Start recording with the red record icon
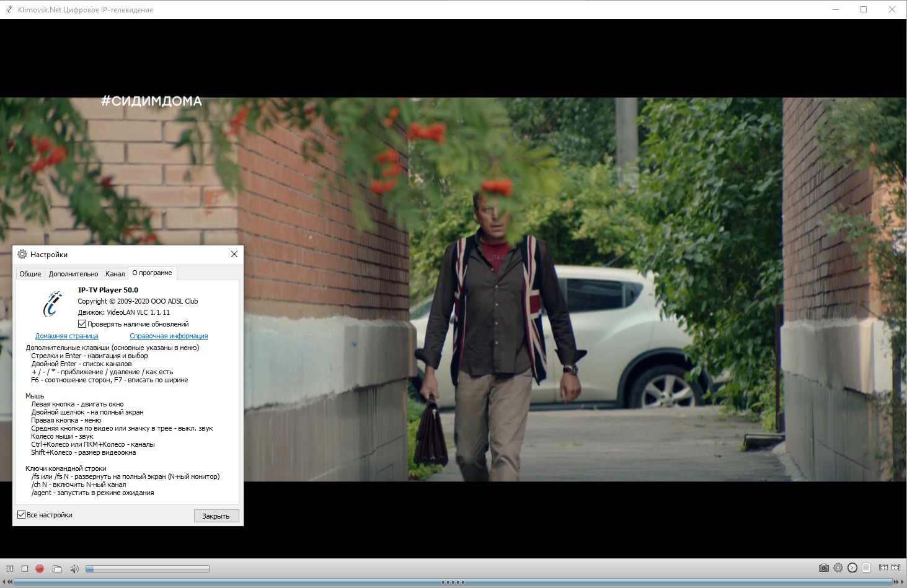Screen dimensions: 907x588 (x=40, y=568)
